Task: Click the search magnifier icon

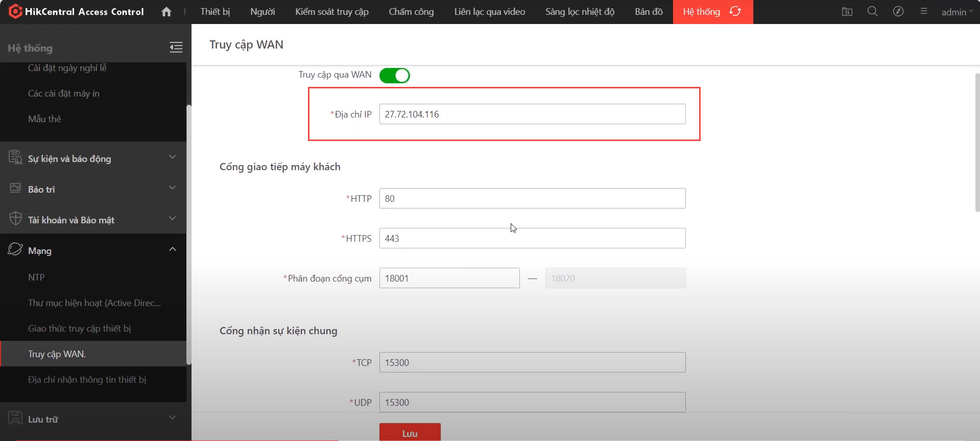Action: point(872,11)
